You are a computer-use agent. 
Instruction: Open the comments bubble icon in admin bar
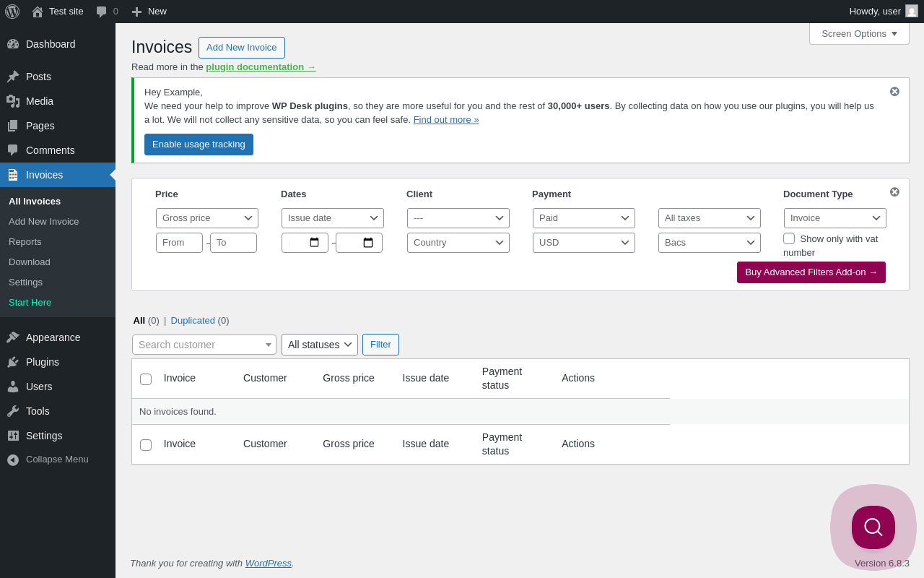tap(102, 12)
